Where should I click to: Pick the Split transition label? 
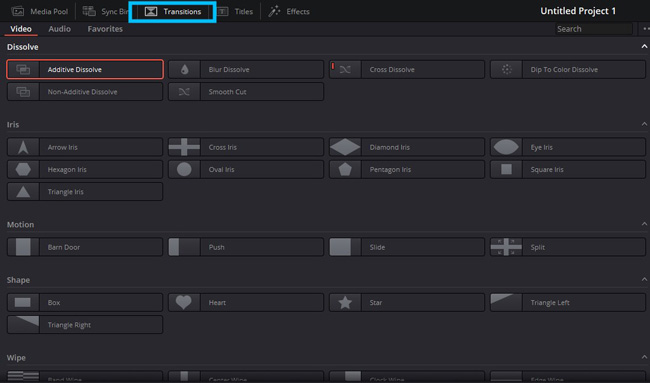point(538,247)
